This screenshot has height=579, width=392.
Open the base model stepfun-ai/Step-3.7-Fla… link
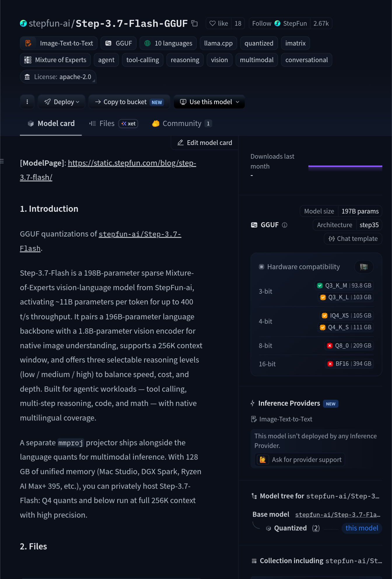pyautogui.click(x=338, y=515)
